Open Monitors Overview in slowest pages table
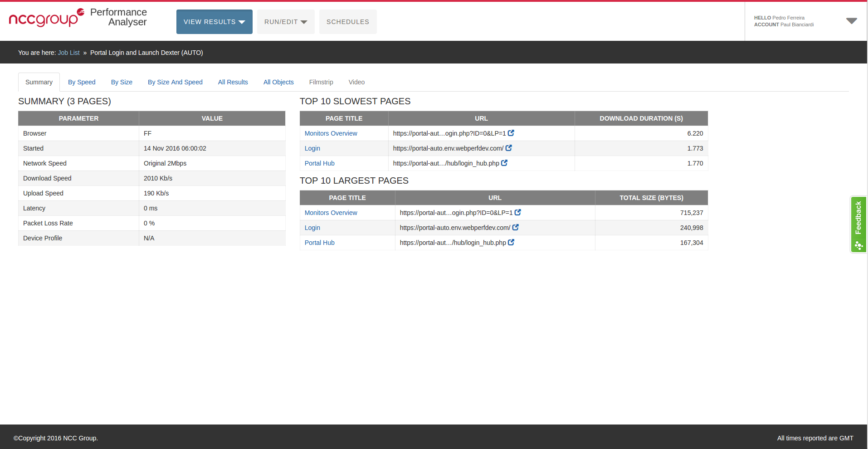 331,133
